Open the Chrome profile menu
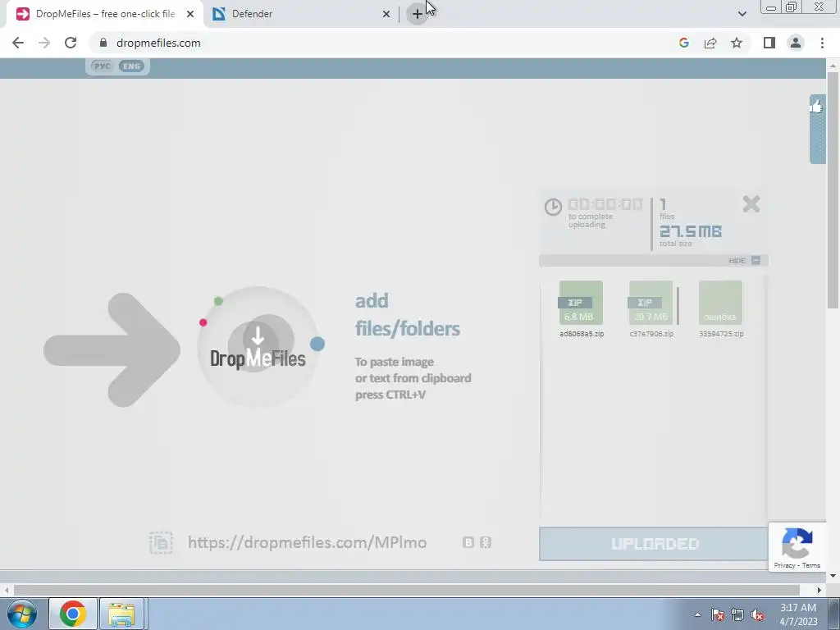 pos(796,43)
